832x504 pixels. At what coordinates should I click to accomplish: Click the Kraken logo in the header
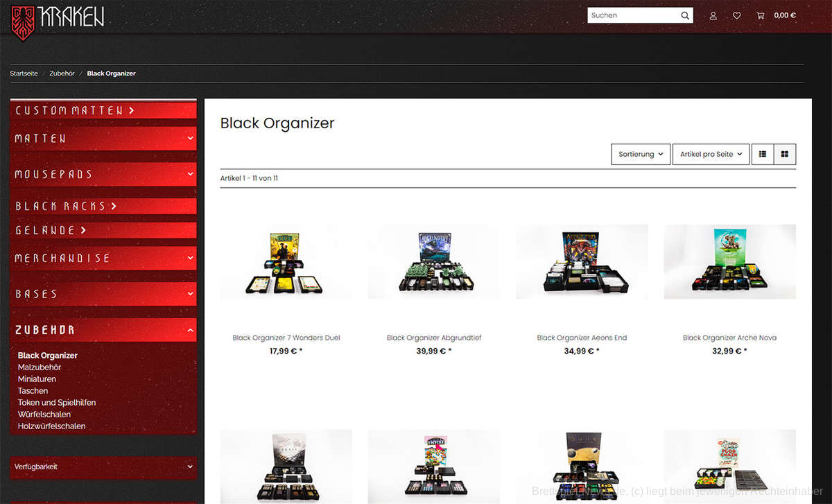[58, 18]
